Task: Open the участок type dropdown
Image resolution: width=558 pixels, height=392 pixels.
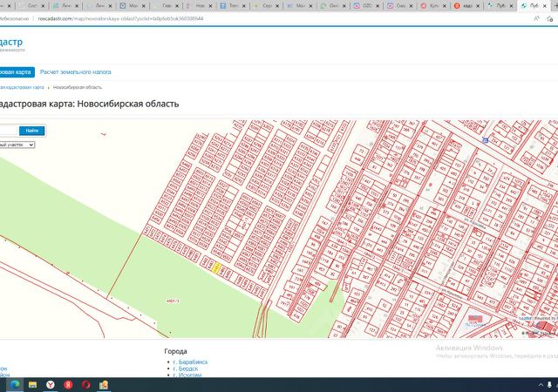Action: click(17, 145)
